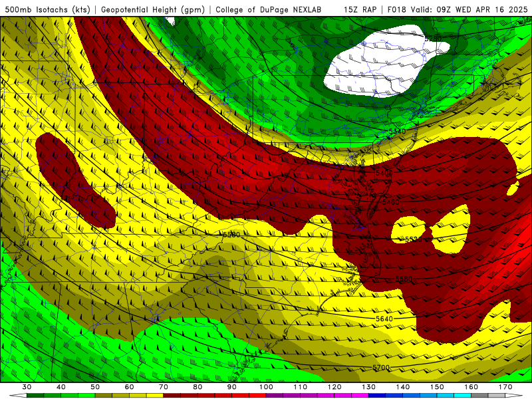The width and height of the screenshot is (532, 399).
Task: Click the 'College of DuPage NEXLAB' label
Action: coord(269,10)
